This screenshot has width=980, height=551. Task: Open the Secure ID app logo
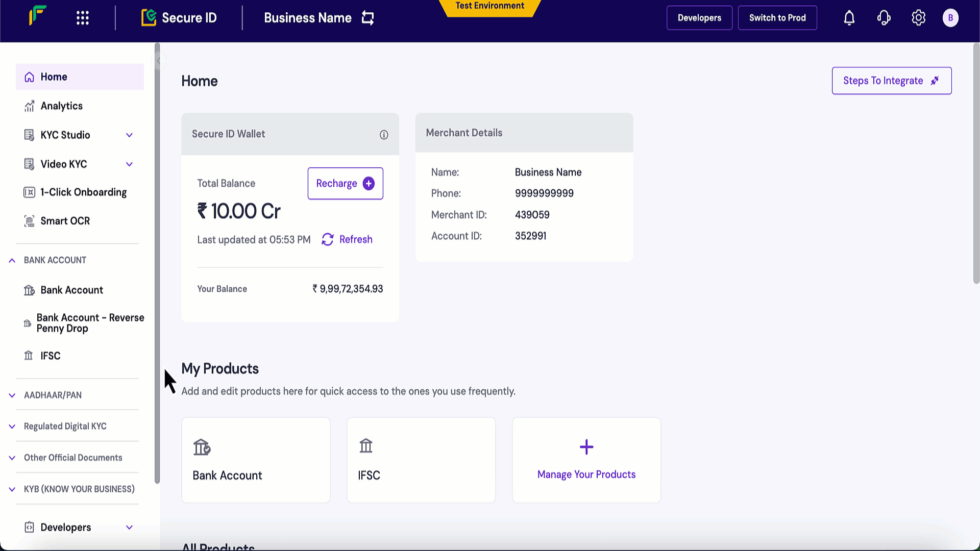150,17
